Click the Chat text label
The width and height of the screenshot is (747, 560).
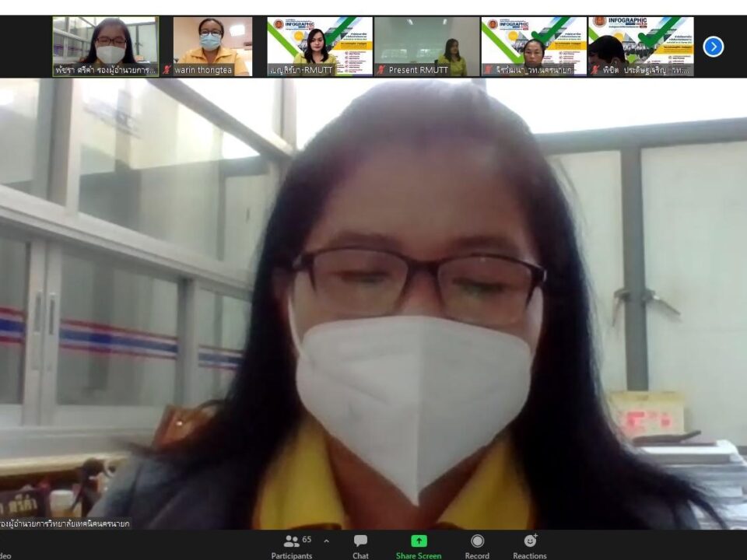tap(360, 555)
